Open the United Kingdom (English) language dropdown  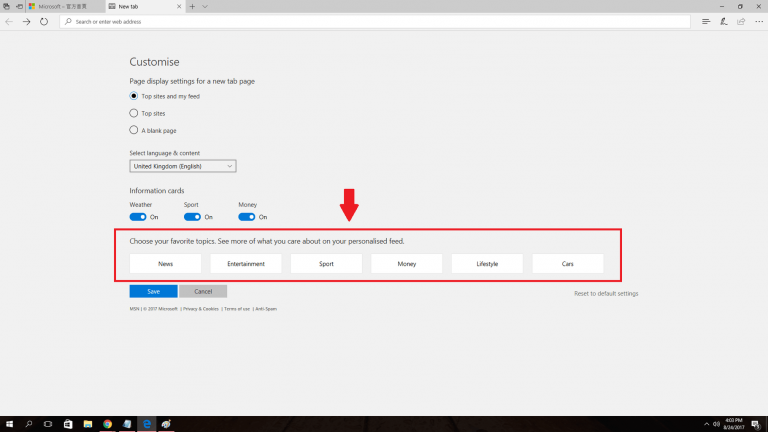tap(183, 166)
